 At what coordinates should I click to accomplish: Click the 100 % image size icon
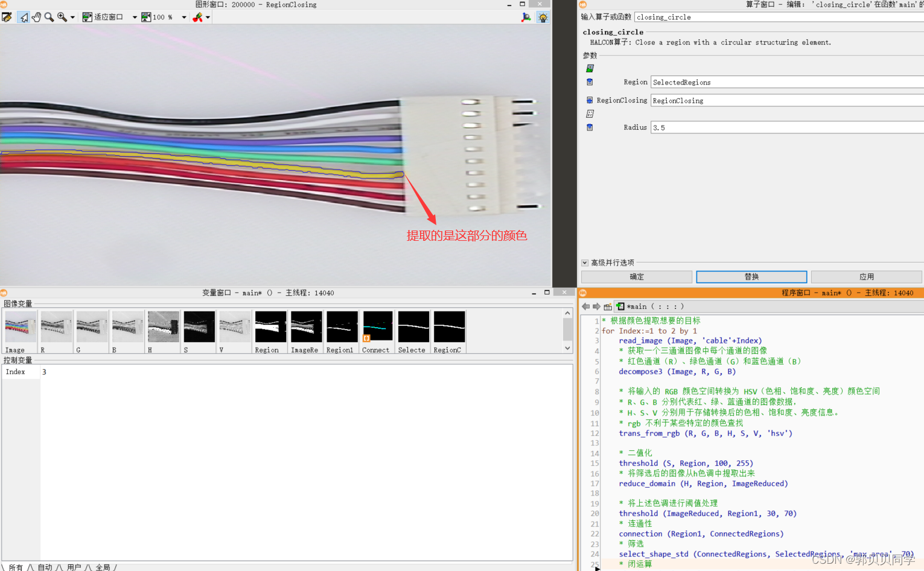pyautogui.click(x=146, y=17)
